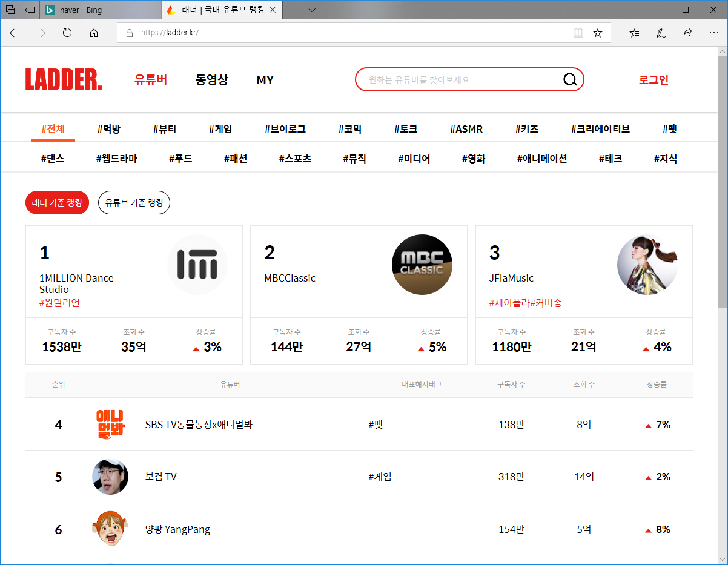Click SBS 애니멀봐 channel icon
This screenshot has height=565, width=728.
110,425
